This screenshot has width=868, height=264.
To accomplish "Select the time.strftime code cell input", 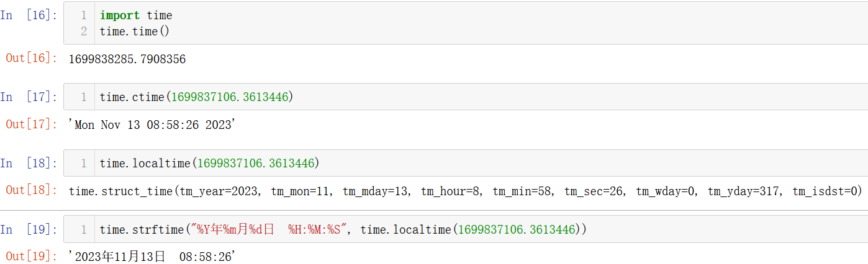I will [x=466, y=229].
